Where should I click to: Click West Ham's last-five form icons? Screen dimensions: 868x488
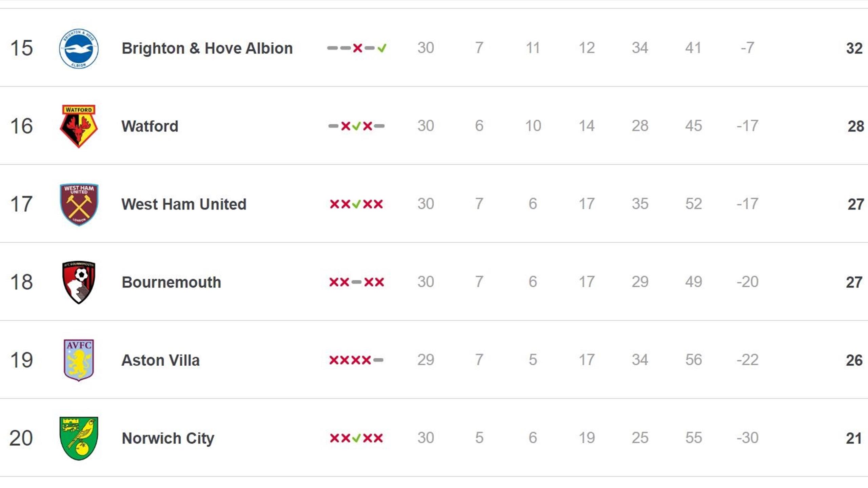356,204
